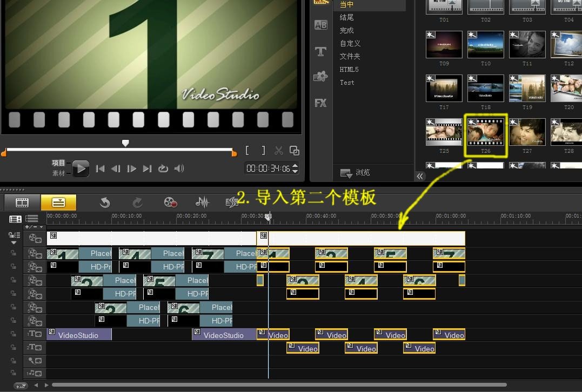Open the FX filter library

[x=321, y=103]
